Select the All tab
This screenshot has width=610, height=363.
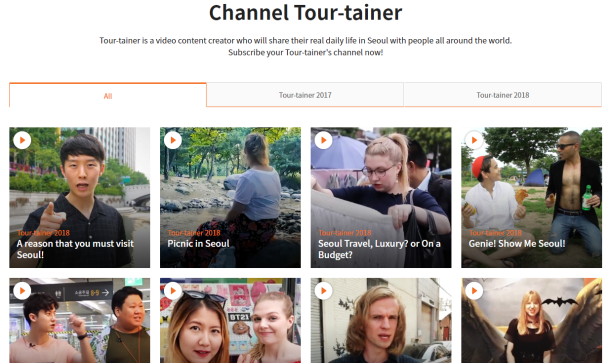click(x=108, y=95)
